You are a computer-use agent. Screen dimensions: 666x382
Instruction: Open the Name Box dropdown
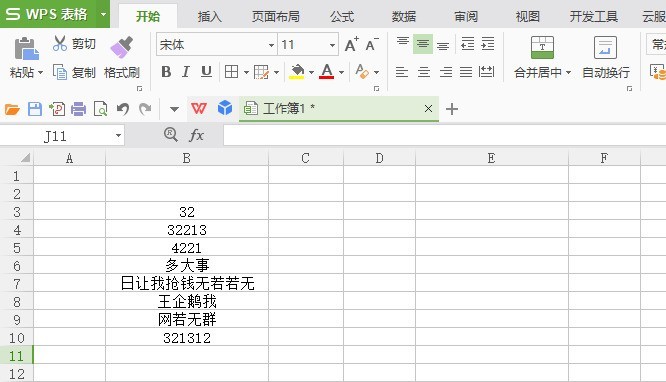click(119, 136)
